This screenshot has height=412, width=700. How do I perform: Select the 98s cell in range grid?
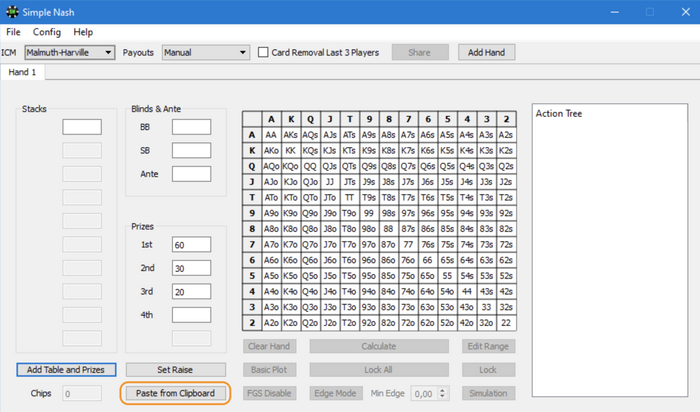tap(388, 213)
